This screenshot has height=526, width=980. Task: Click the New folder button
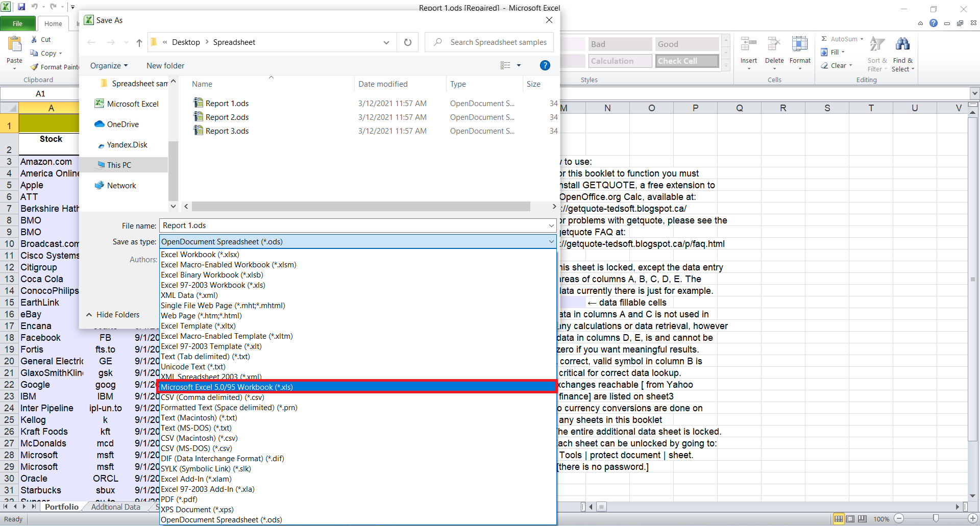click(x=165, y=66)
